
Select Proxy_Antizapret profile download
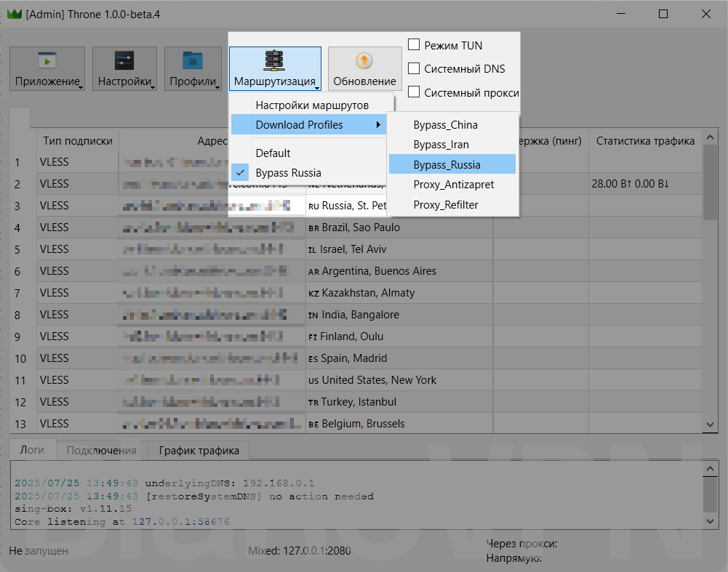(453, 185)
